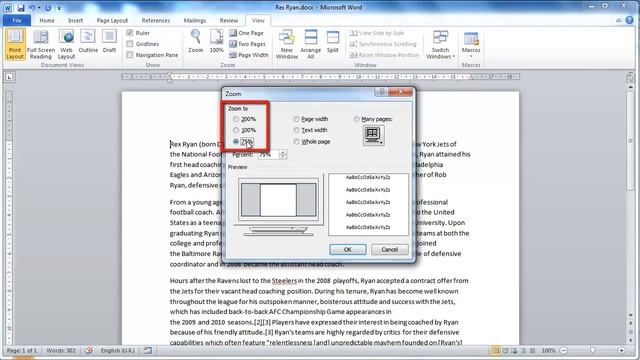Open Customize Quick Access Toolbar dropdown
640x360 pixels.
(59, 8)
